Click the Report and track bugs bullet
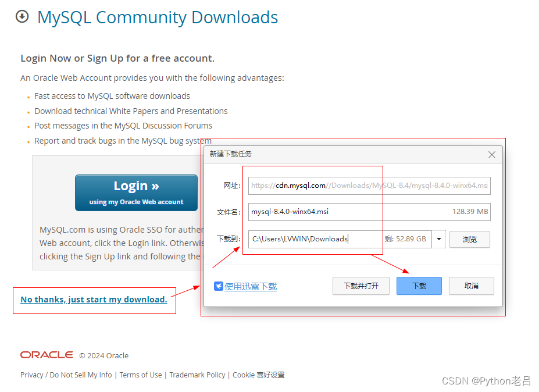 click(x=123, y=141)
